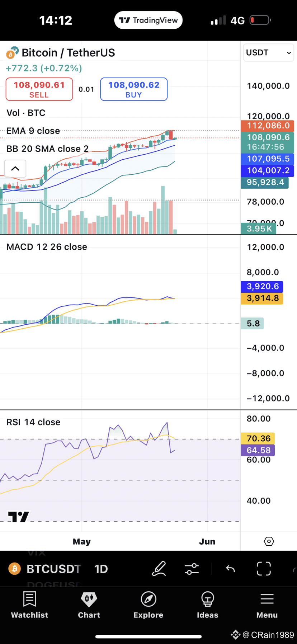Tap the battery status icon
The image size is (297, 644).
click(x=260, y=20)
